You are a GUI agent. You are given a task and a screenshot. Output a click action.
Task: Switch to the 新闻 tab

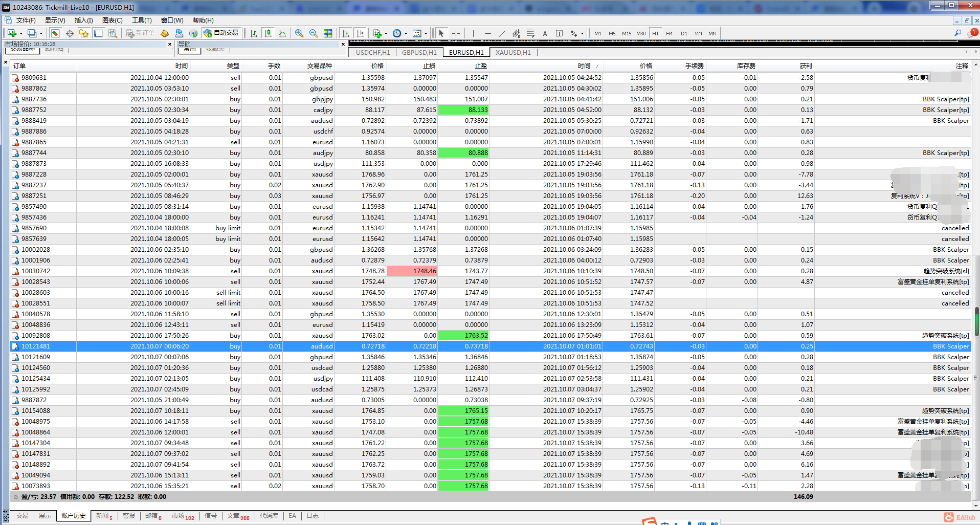coord(102,516)
